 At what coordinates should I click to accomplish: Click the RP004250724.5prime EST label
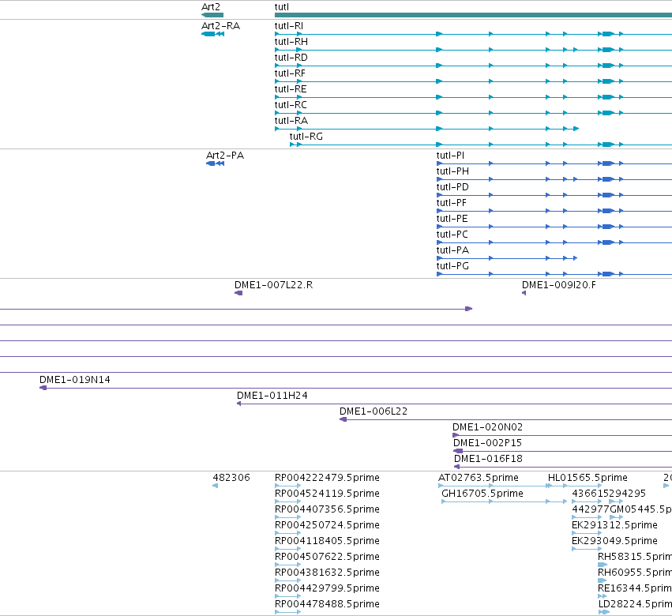click(x=327, y=525)
